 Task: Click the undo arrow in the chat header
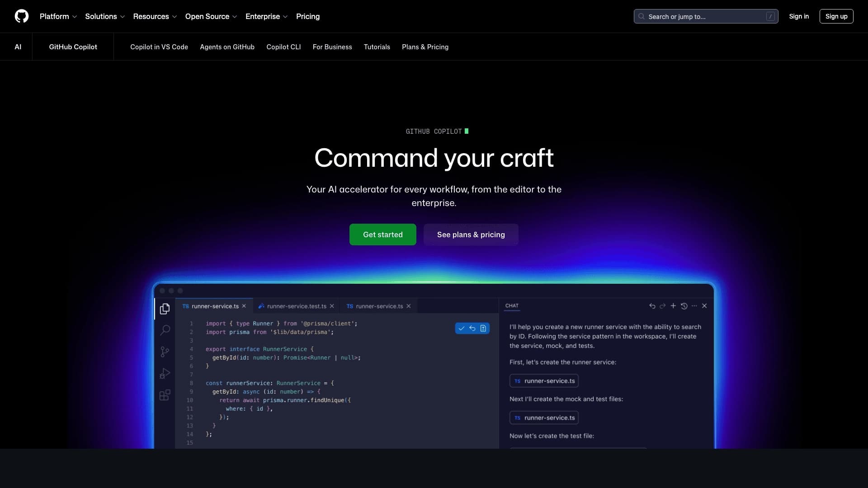(652, 306)
